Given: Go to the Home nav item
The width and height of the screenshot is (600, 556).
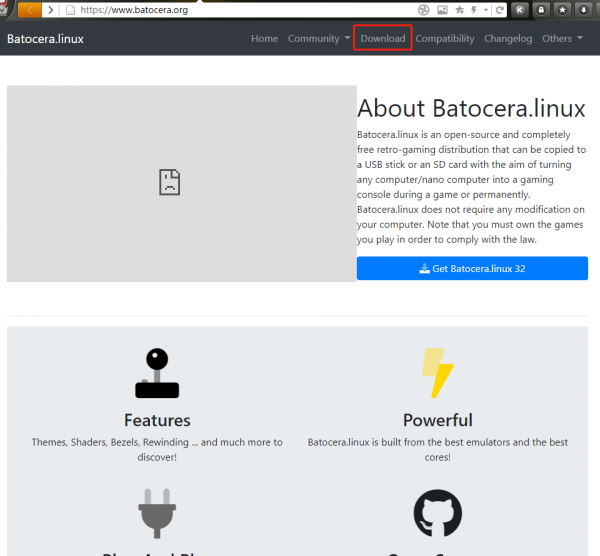Looking at the screenshot, I should click(265, 38).
